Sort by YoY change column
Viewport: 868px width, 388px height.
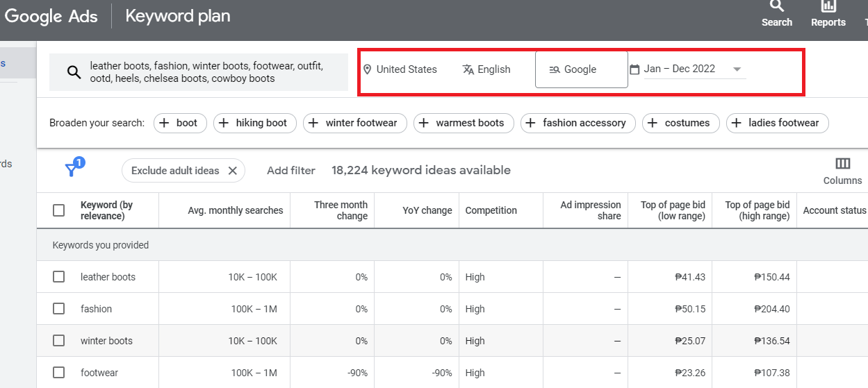pyautogui.click(x=427, y=210)
